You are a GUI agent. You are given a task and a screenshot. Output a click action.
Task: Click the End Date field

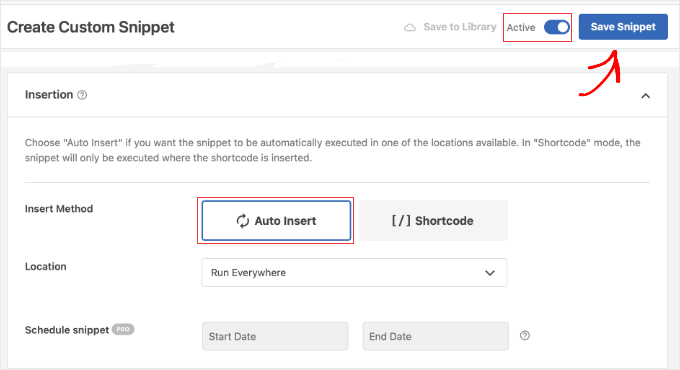(x=435, y=336)
